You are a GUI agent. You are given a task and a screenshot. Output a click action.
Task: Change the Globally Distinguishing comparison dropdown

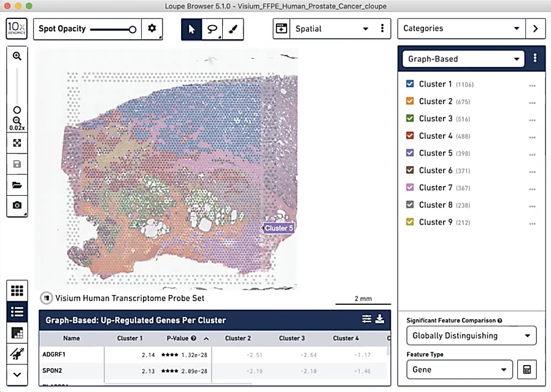471,336
